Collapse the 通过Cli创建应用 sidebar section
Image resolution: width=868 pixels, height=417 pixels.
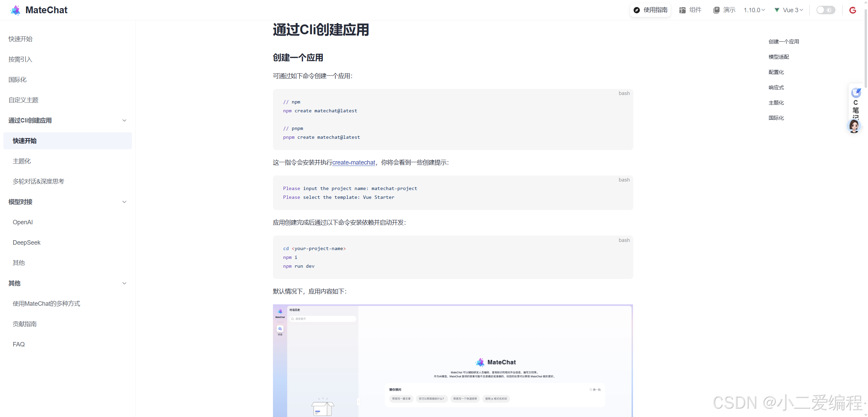coord(124,120)
